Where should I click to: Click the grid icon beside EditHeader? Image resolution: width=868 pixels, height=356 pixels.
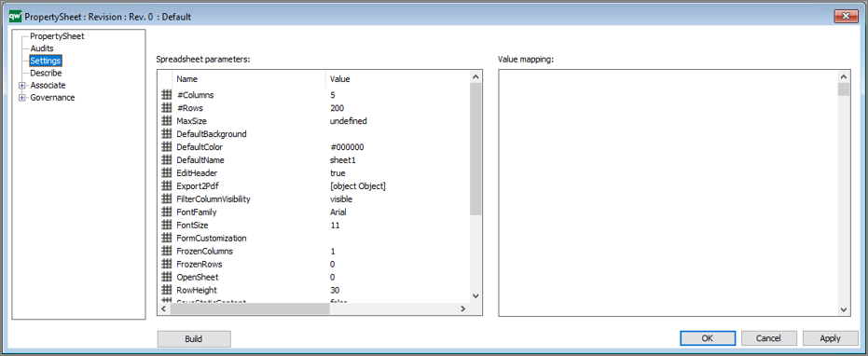(x=166, y=173)
